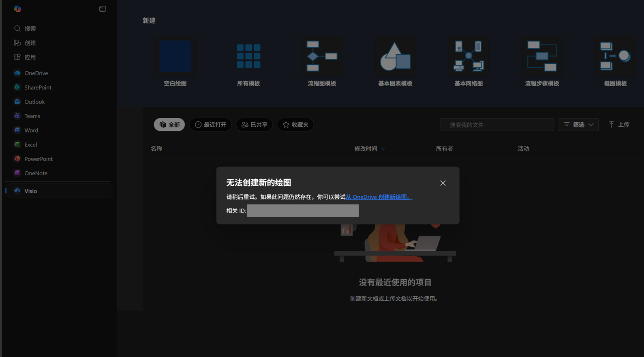Choose the 框图模板 template
Screen dimensions: 644x357
[x=615, y=62]
